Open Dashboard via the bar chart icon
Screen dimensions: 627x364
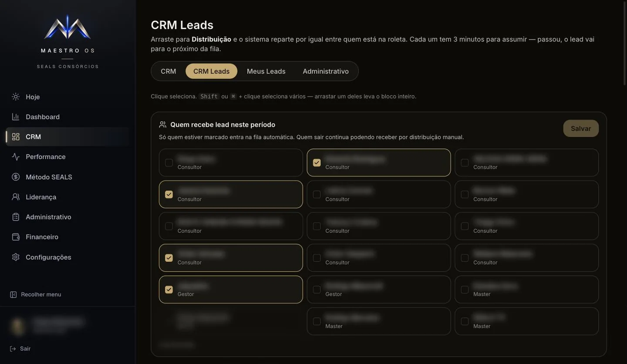coord(16,117)
